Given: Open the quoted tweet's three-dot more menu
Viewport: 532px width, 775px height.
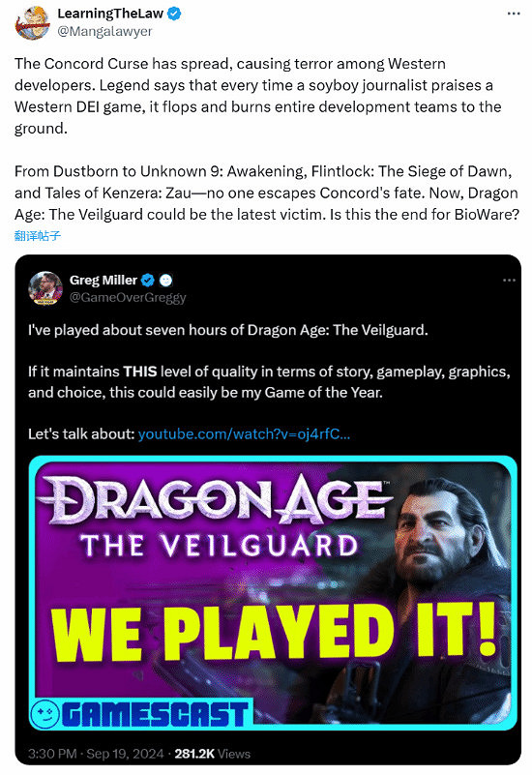Looking at the screenshot, I should tap(509, 281).
